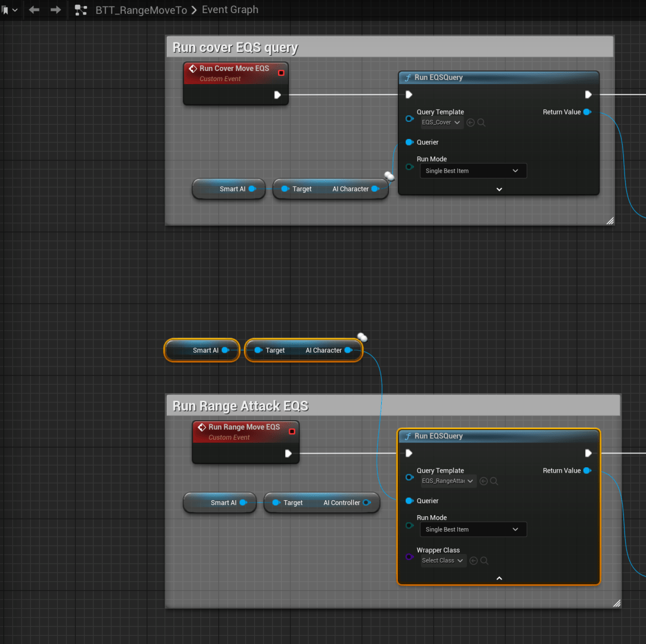Click the forward navigation arrow
The image size is (646, 644).
pyautogui.click(x=55, y=10)
